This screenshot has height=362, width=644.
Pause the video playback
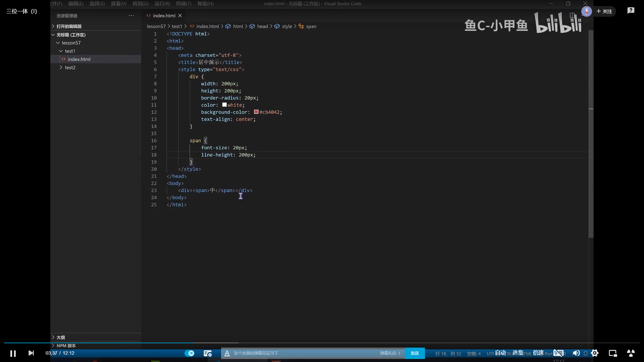pos(13,353)
